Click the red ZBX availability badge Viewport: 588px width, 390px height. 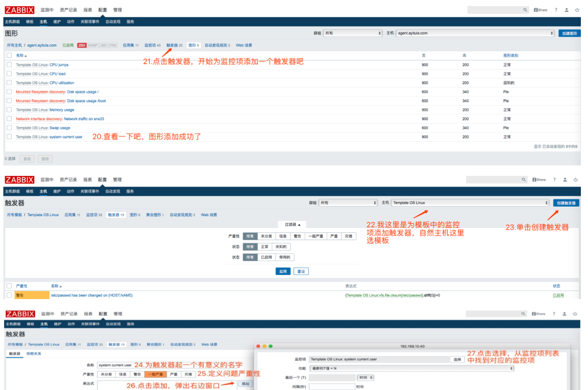82,45
